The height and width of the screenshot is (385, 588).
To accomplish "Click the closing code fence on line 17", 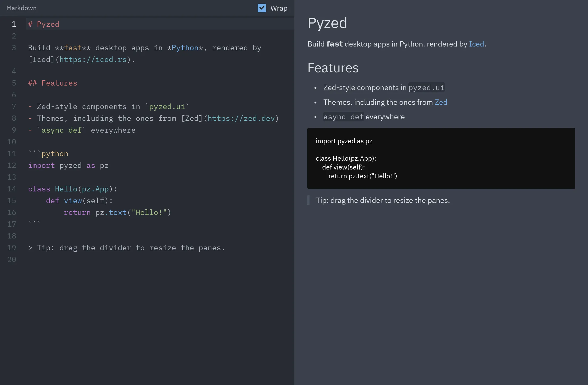I will (34, 222).
